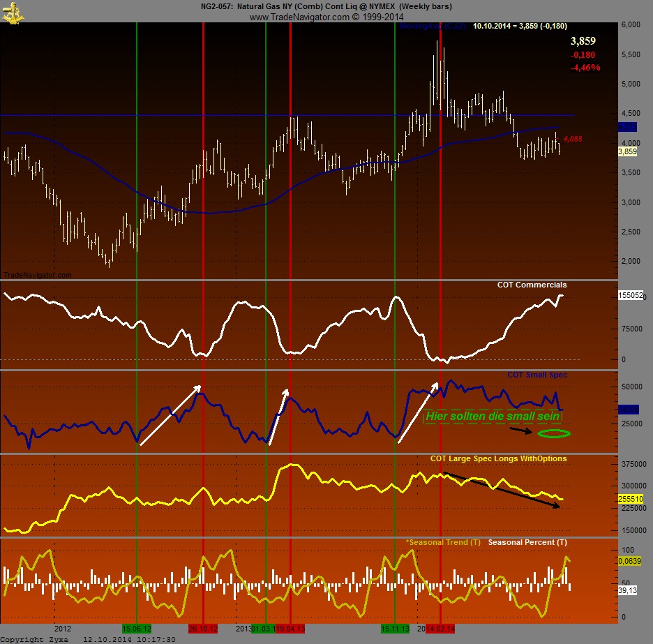Click the yellow '0,0639' seasonal value tag
Screen dimensions: 653x644
(x=630, y=561)
